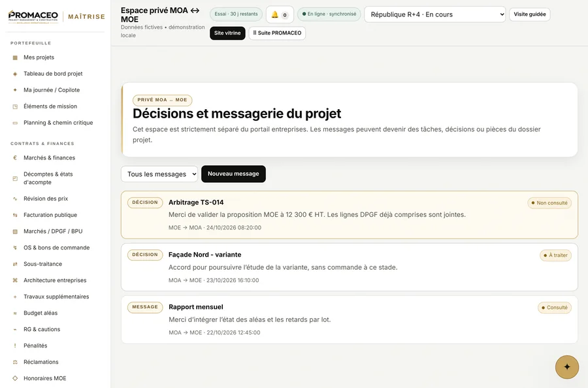Click the Honoraires MOE diamond icon
The width and height of the screenshot is (588, 388).
15,378
